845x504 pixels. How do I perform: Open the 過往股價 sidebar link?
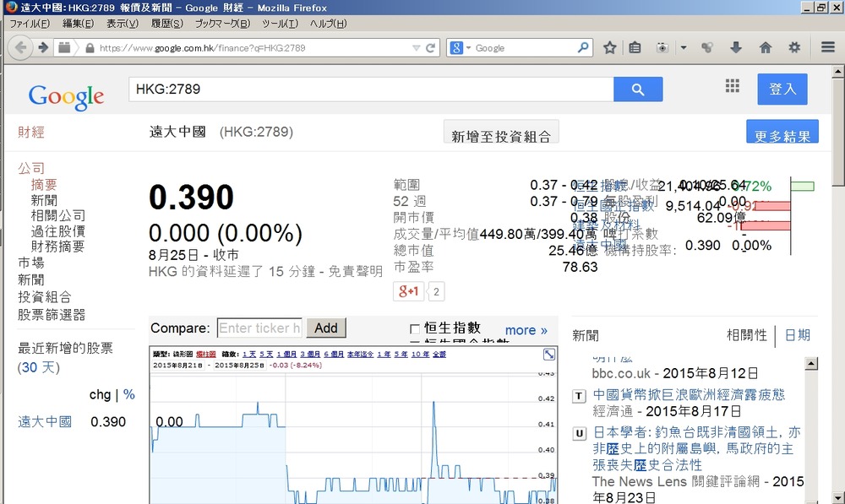click(x=58, y=231)
